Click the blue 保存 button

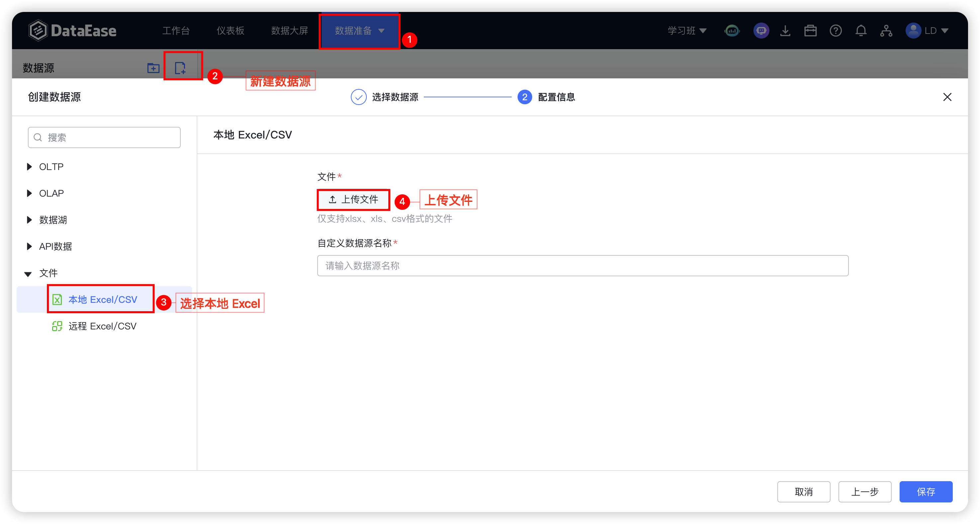coord(925,492)
